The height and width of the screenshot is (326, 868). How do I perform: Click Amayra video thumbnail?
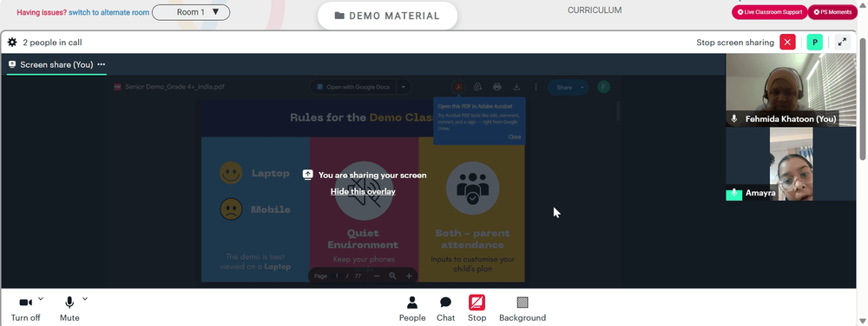(791, 164)
